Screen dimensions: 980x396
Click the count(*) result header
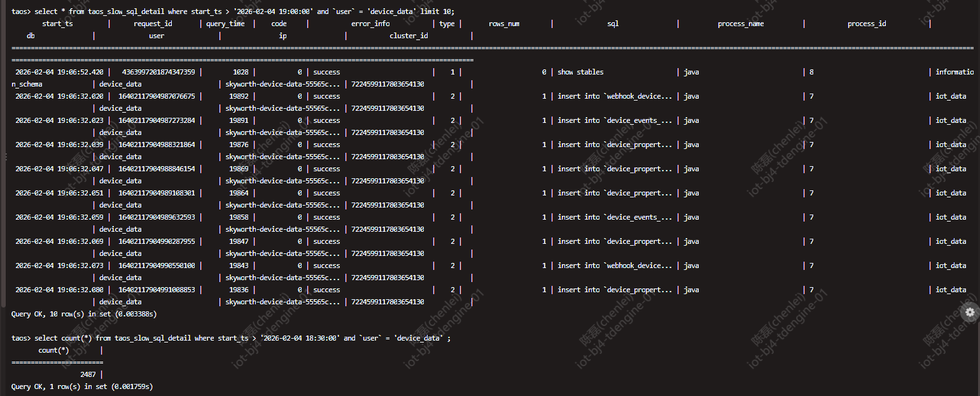click(53, 350)
